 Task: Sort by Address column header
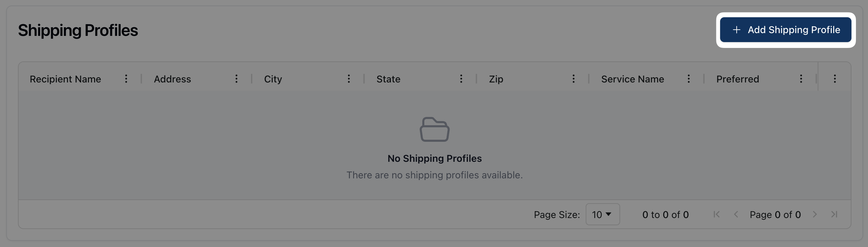click(x=172, y=79)
